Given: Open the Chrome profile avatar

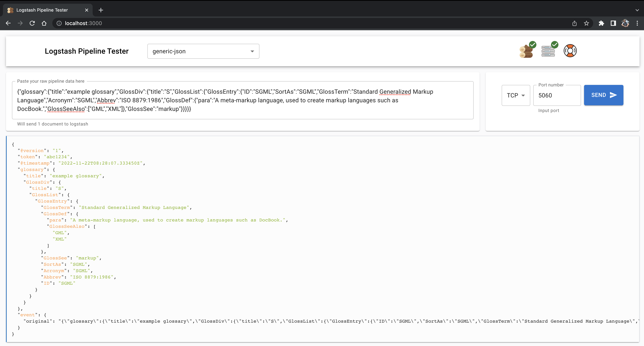Looking at the screenshot, I should [625, 23].
